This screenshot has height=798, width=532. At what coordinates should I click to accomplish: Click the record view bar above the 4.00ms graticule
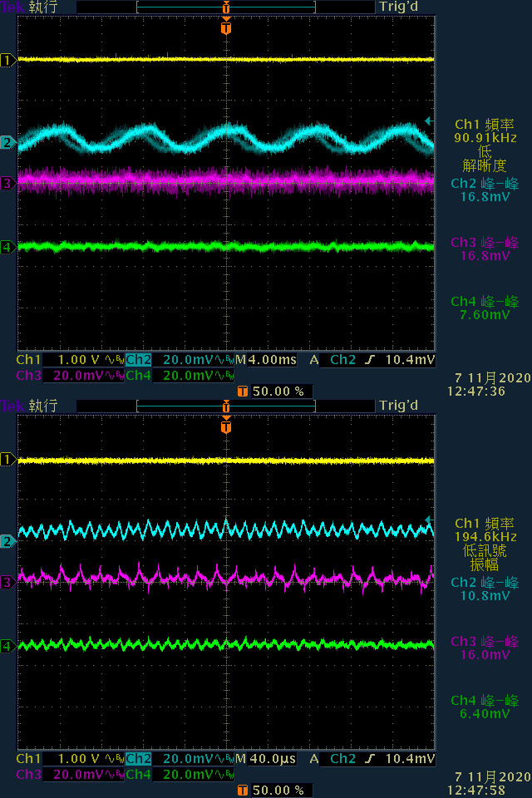(x=226, y=7)
